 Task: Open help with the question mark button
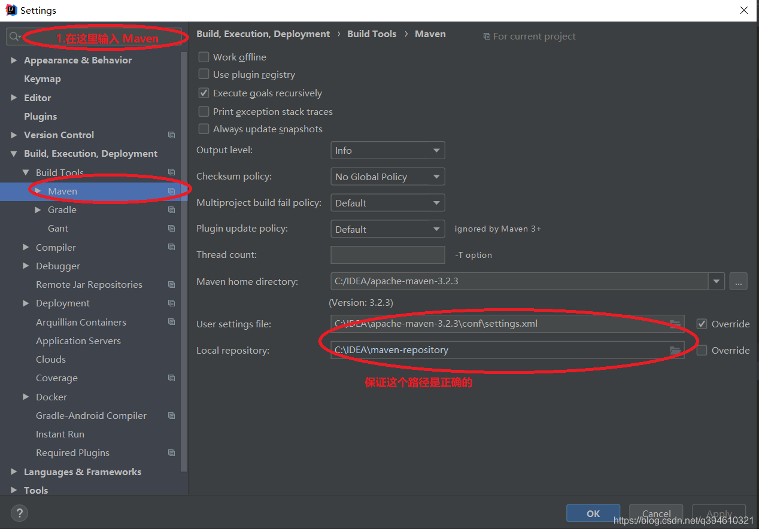tap(19, 513)
